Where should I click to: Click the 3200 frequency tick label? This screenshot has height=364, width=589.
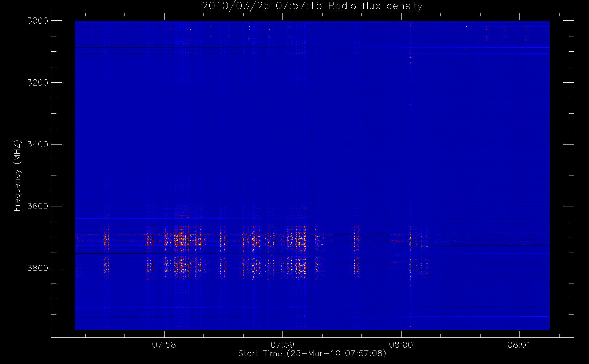click(38, 83)
